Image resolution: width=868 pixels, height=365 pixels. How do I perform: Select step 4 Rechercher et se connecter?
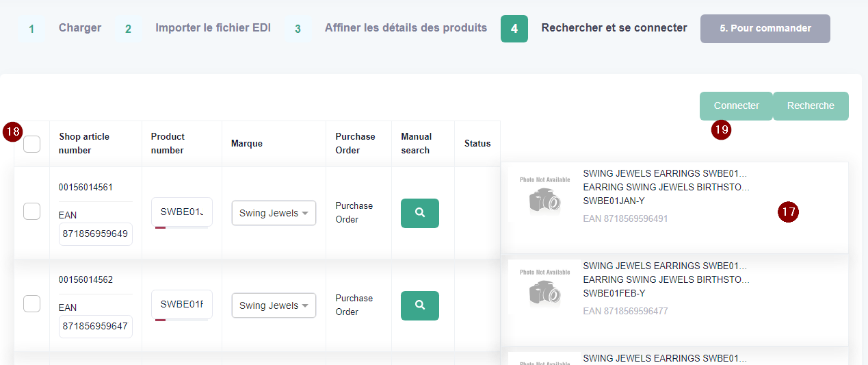click(x=594, y=29)
